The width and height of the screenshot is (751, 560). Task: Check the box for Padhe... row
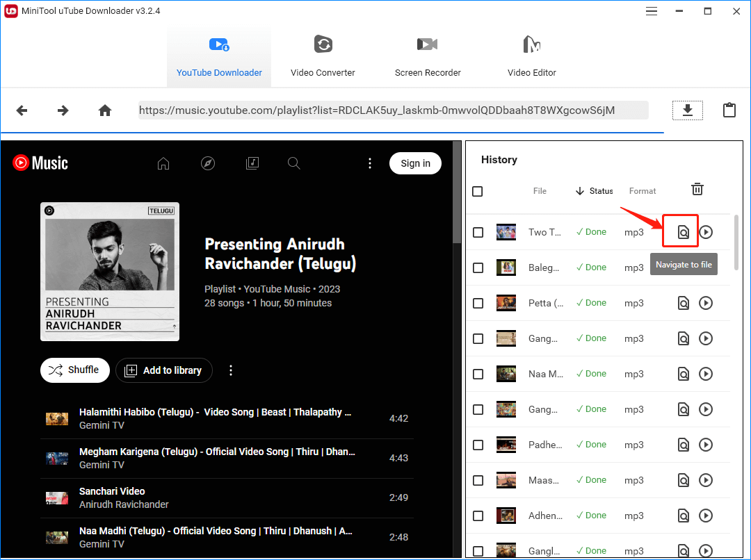click(x=478, y=445)
